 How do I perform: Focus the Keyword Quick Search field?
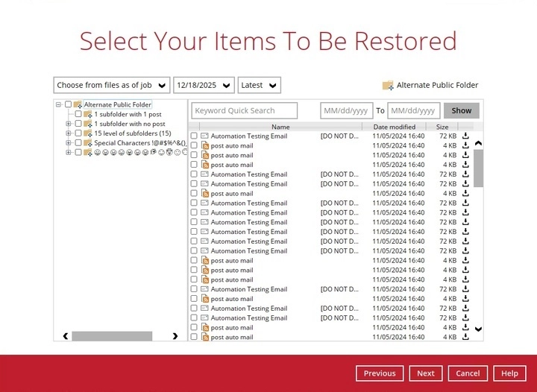[245, 110]
